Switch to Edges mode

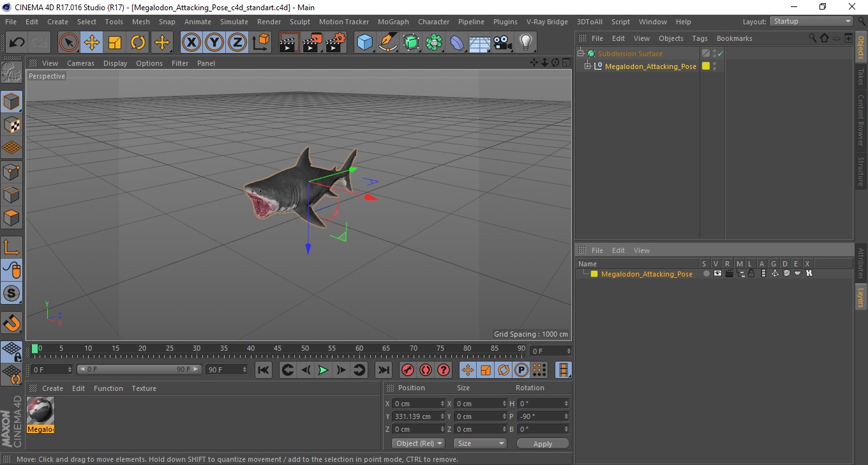coord(11,194)
